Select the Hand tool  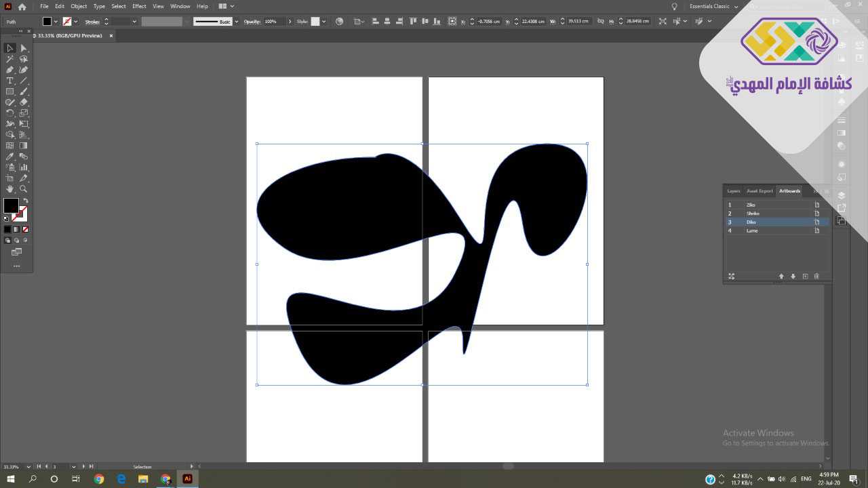pyautogui.click(x=9, y=189)
